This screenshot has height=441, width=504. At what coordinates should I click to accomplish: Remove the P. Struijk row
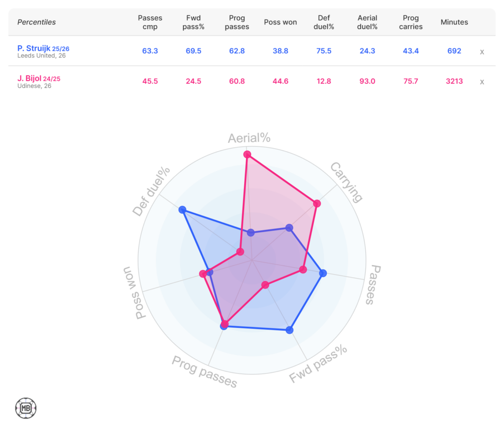coord(482,52)
